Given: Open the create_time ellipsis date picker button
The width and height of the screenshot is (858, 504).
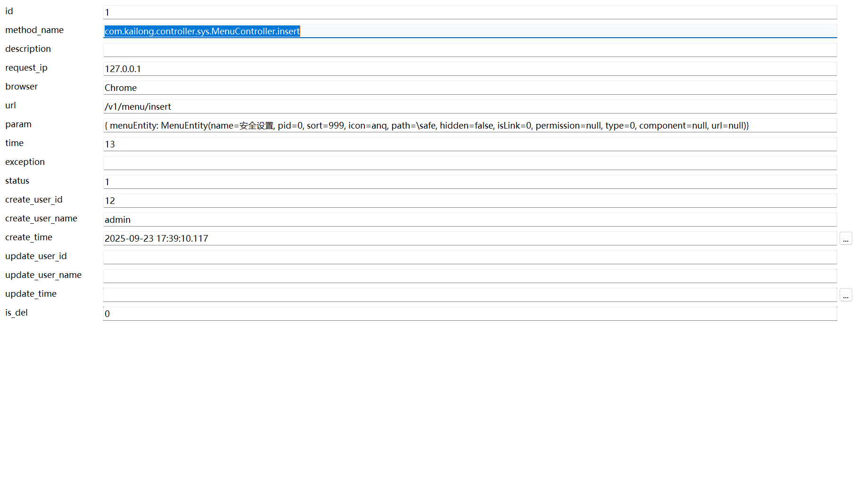Looking at the screenshot, I should click(x=846, y=239).
